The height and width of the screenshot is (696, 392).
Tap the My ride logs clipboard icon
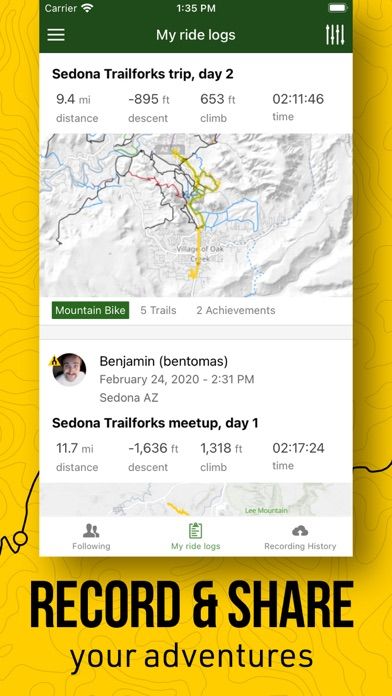click(195, 530)
